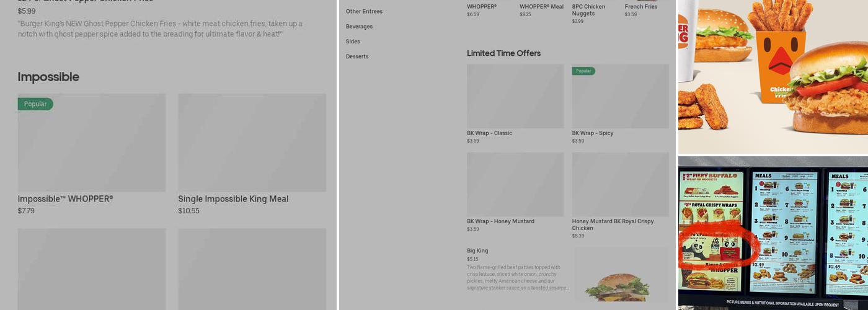The image size is (868, 310).
Task: Open the drive-thru menu board photo
Action: [773, 233]
